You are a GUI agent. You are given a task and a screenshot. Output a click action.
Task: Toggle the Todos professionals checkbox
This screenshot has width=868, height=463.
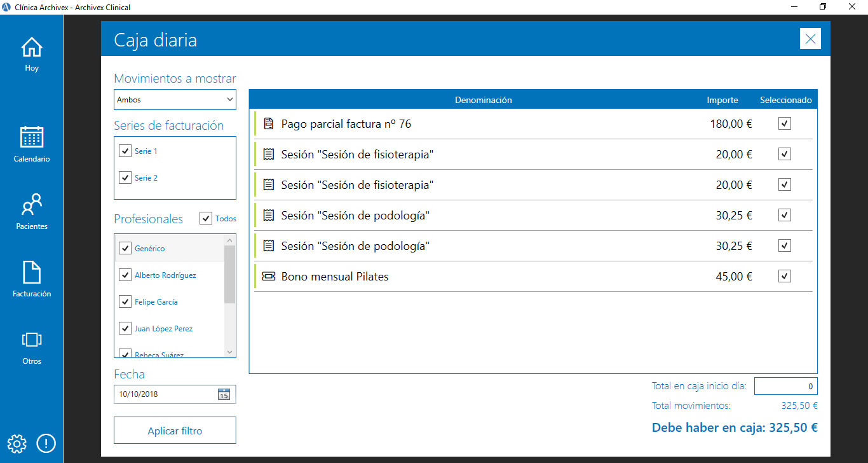click(x=206, y=219)
